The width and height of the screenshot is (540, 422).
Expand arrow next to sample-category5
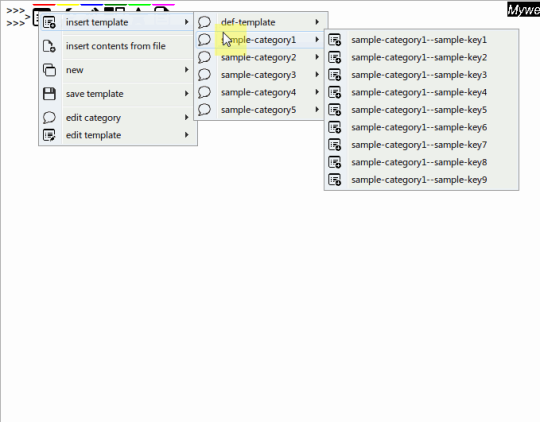coord(317,110)
